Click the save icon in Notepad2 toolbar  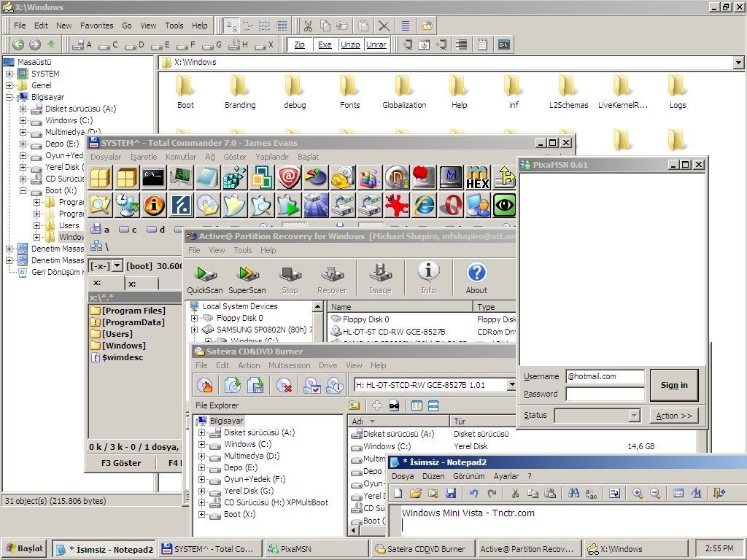(x=451, y=494)
